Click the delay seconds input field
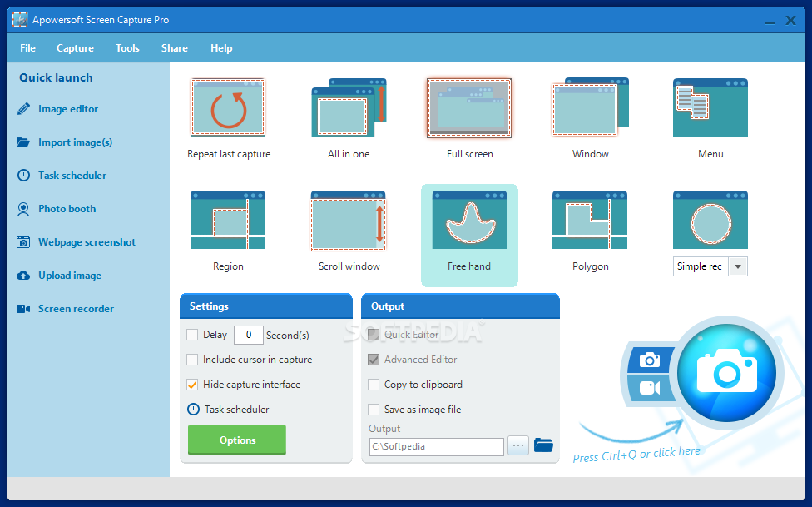Image resolution: width=812 pixels, height=507 pixels. 249,335
